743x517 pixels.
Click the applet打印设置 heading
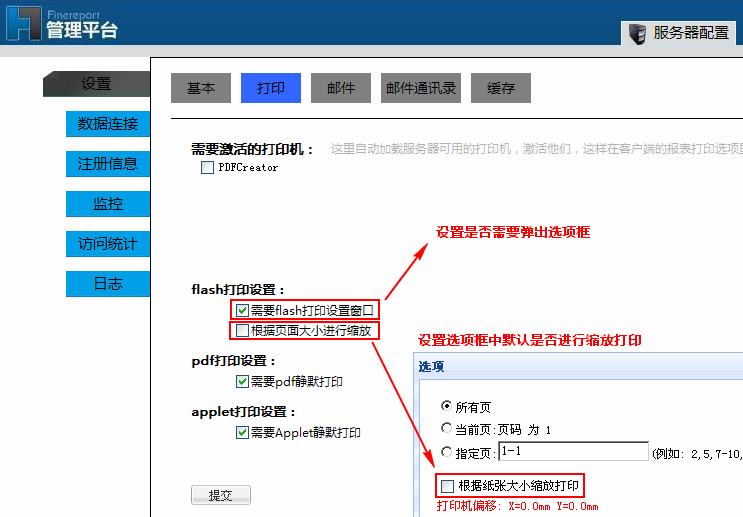tap(244, 412)
